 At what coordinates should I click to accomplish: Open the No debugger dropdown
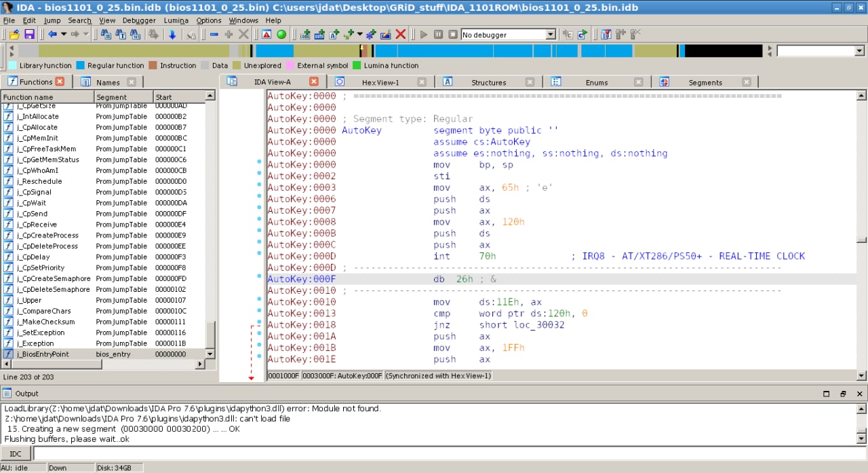(x=550, y=35)
